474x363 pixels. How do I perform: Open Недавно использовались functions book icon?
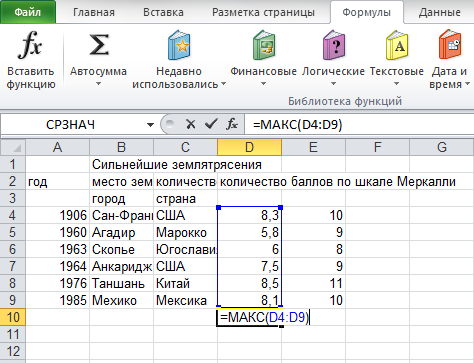(179, 45)
